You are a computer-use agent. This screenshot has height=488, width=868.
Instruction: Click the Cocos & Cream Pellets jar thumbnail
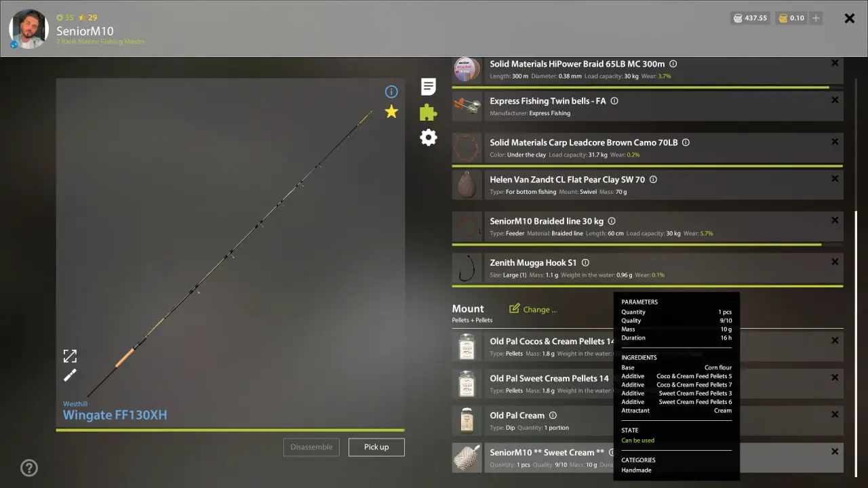467,346
